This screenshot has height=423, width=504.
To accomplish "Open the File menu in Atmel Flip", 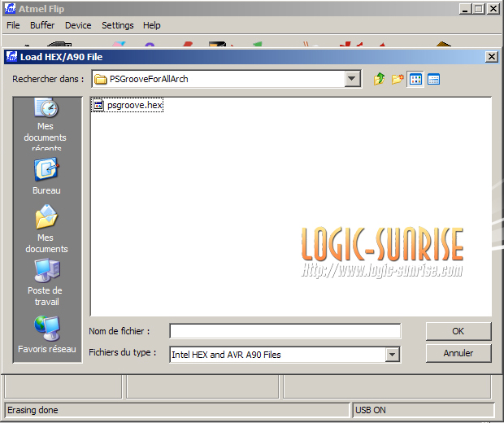I will [13, 25].
